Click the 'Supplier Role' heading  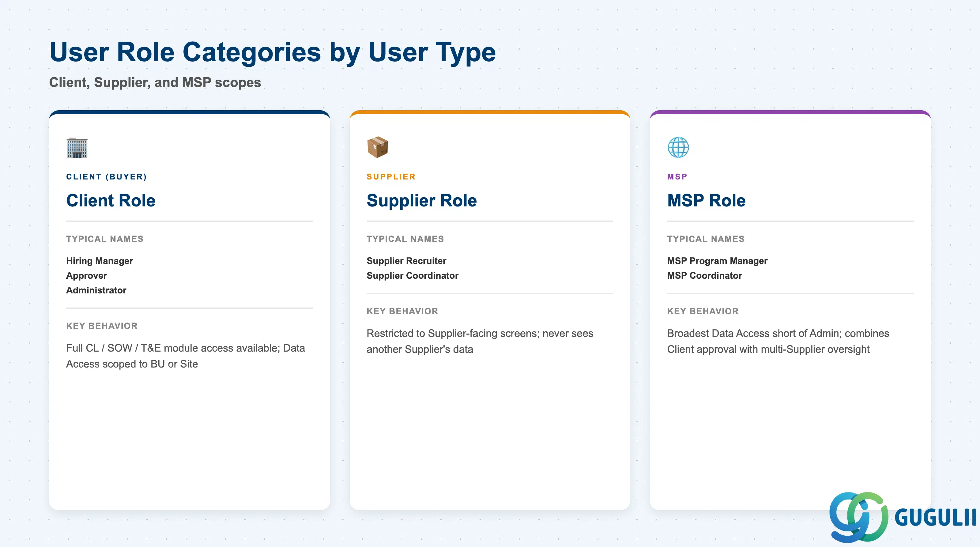(421, 201)
